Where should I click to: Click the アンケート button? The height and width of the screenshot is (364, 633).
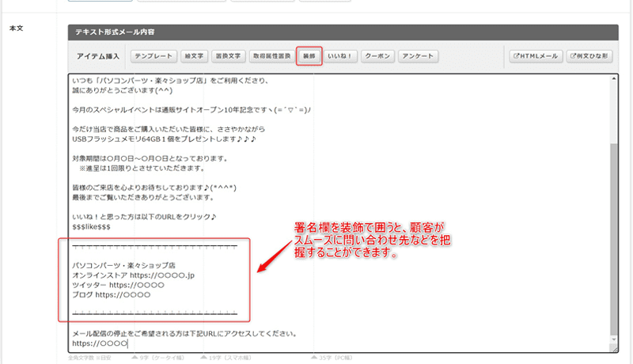(418, 56)
